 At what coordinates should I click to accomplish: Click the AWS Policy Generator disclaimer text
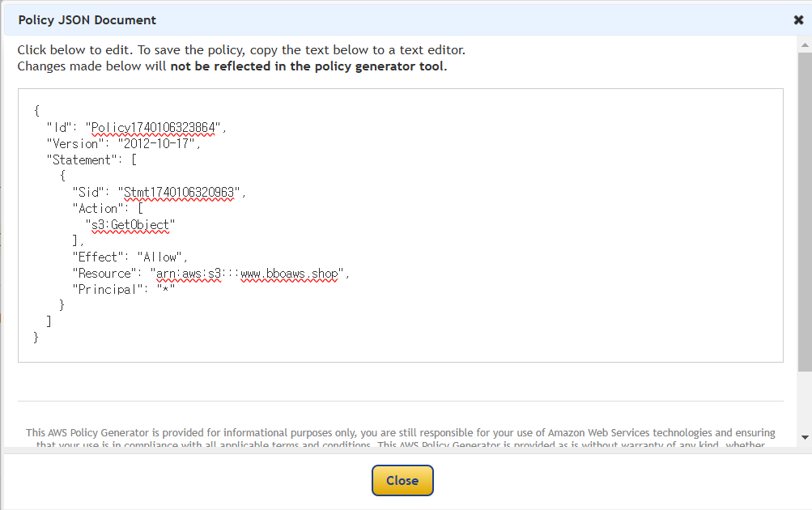point(400,438)
